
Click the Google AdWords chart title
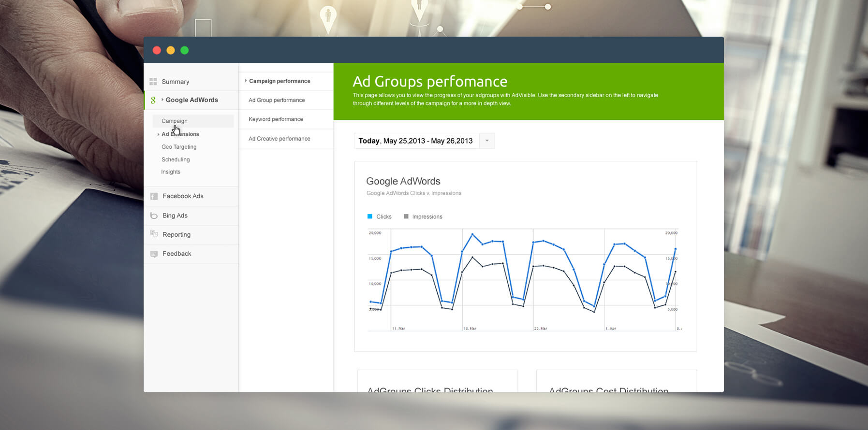coord(403,181)
